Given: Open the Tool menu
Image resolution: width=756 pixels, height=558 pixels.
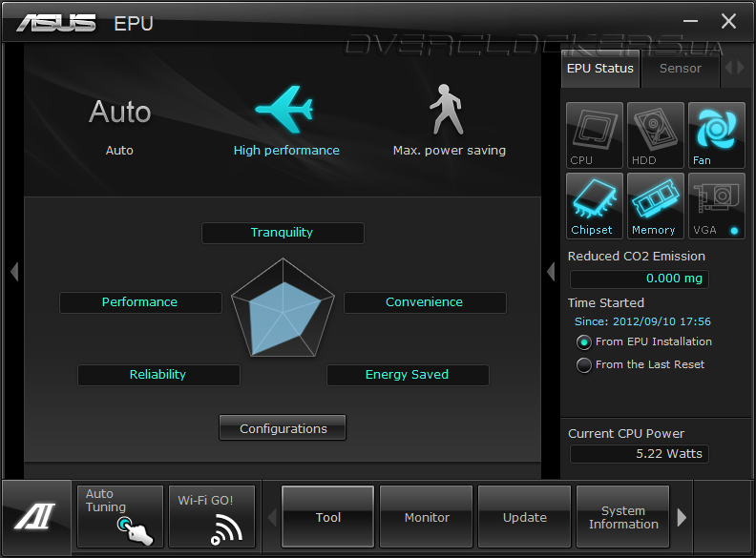Looking at the screenshot, I should click(327, 517).
